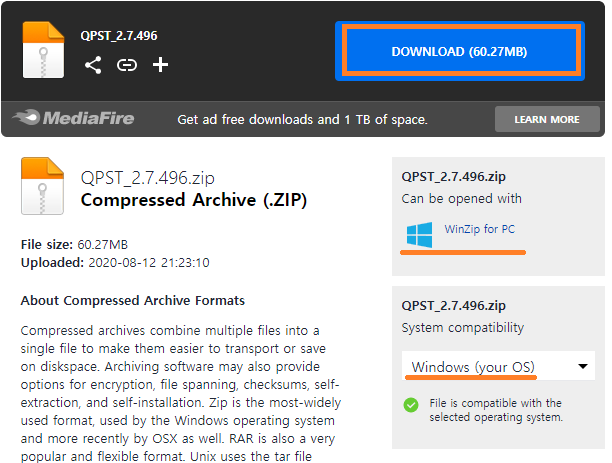The height and width of the screenshot is (463, 612).
Task: Click the plus icon to save file
Action: coord(160,65)
